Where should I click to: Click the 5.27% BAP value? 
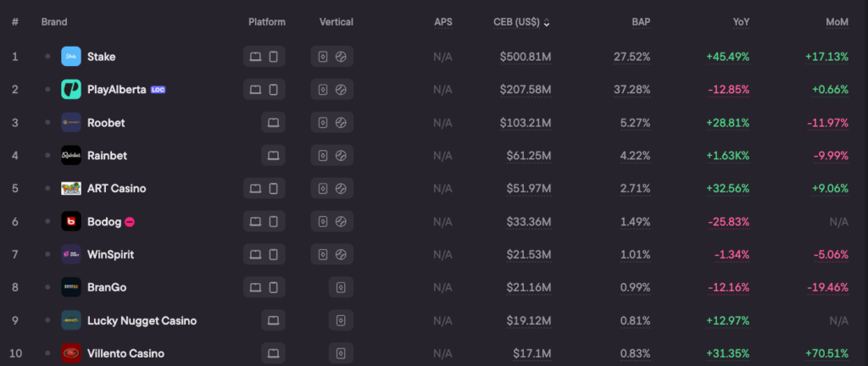tap(635, 123)
